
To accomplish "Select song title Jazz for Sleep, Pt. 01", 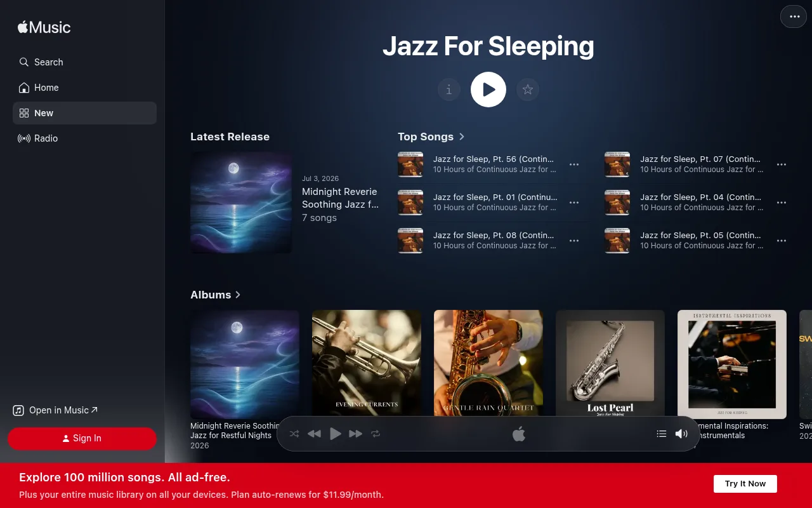I will point(495,197).
